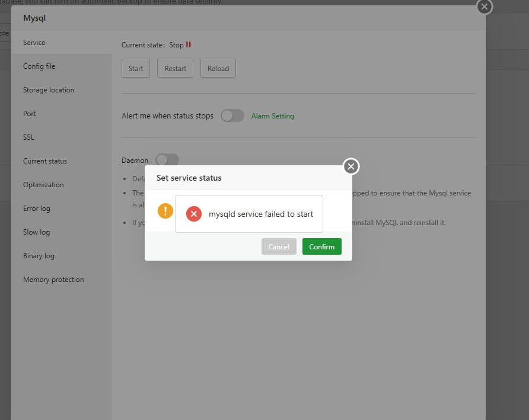Start the Mysql service
Image resolution: width=529 pixels, height=420 pixels.
tap(136, 69)
